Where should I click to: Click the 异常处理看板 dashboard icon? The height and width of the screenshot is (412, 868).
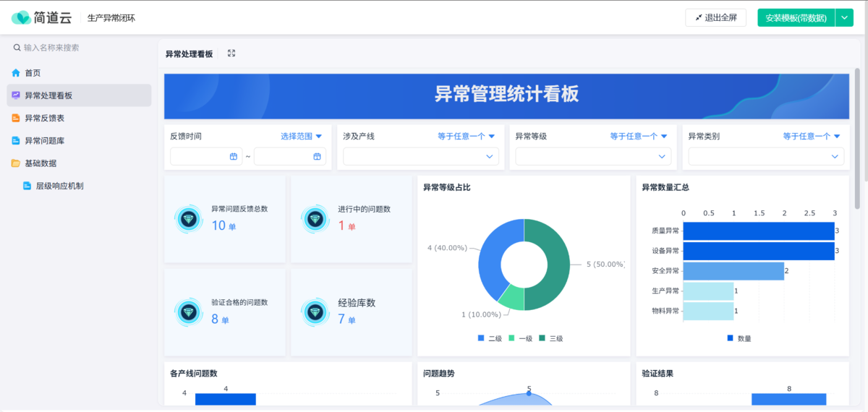pos(16,95)
